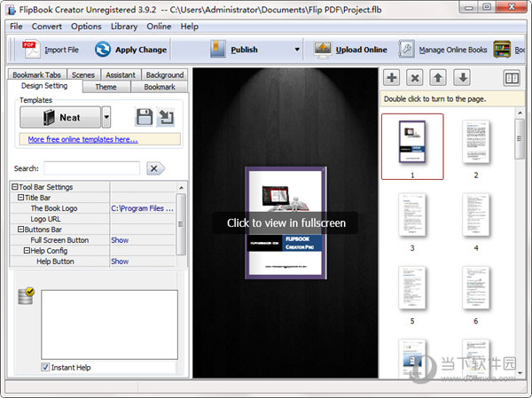The height and width of the screenshot is (398, 532).
Task: Toggle the two-page layout view icon
Action: tap(512, 78)
